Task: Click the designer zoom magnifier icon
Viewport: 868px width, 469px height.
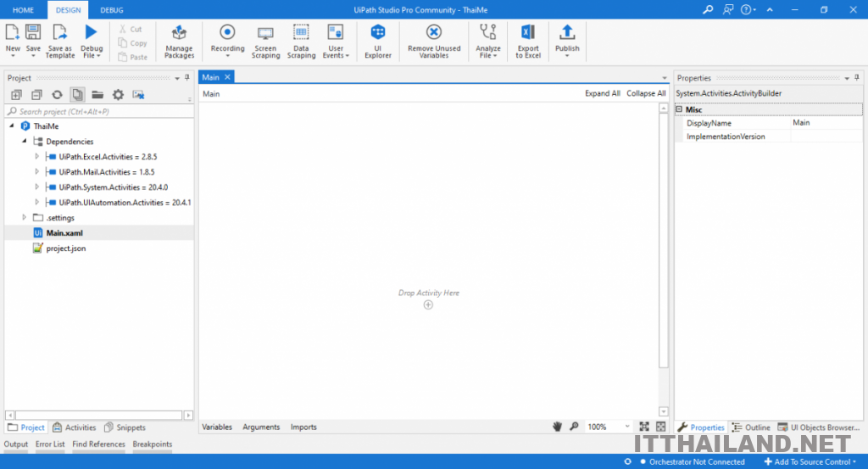Action: (574, 427)
